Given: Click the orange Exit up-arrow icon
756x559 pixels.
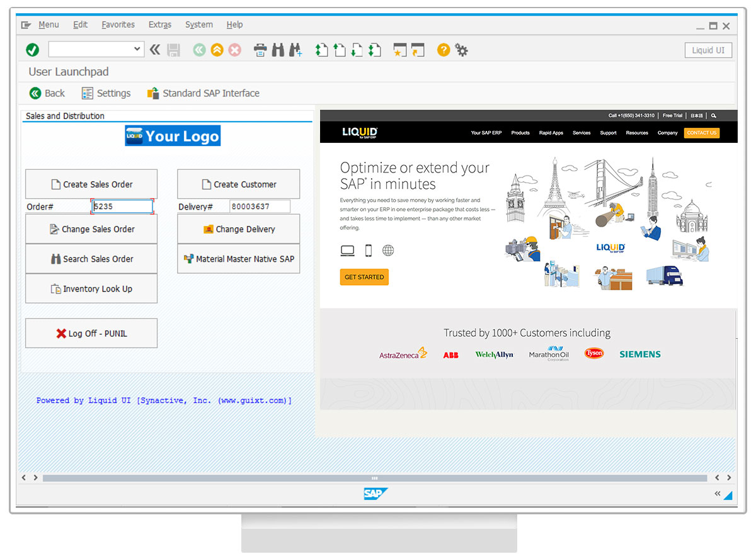Looking at the screenshot, I should coord(217,50).
